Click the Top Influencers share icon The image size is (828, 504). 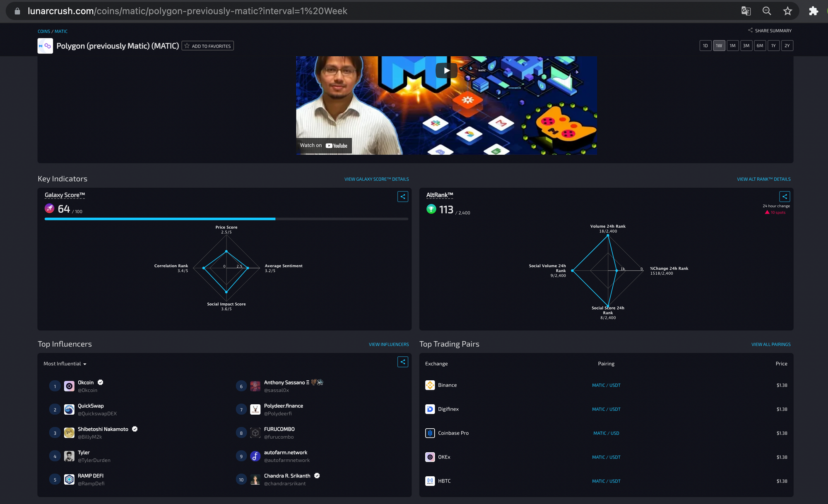click(402, 362)
